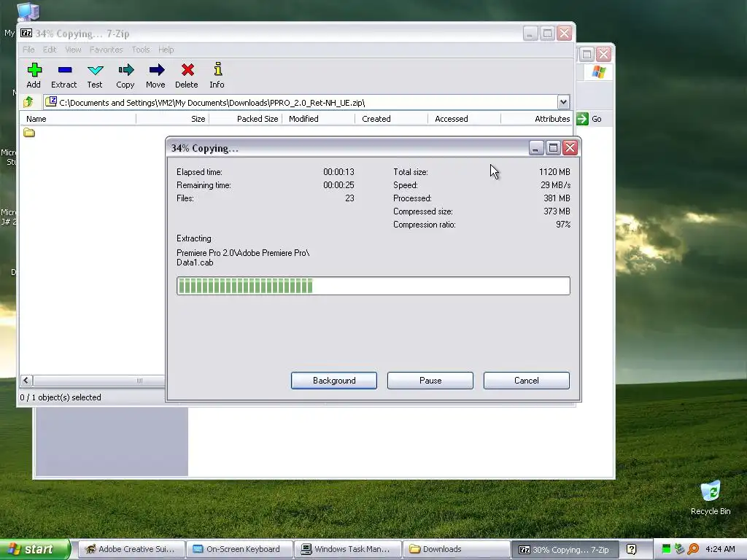Sort by the Size column header
747x560 pixels.
point(172,119)
